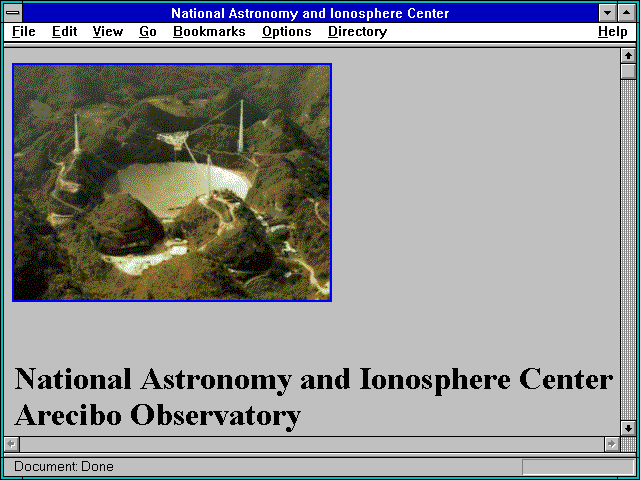Open the Go menu
The height and width of the screenshot is (480, 640).
[148, 32]
